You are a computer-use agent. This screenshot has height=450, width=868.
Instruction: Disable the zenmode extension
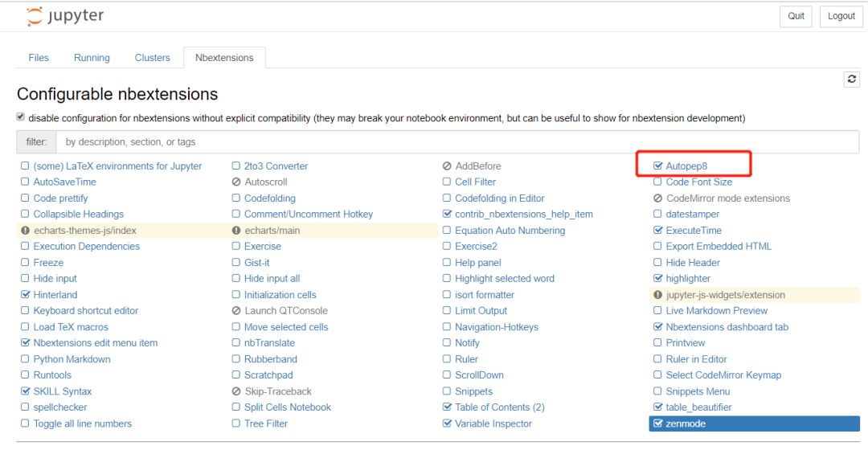[x=657, y=423]
